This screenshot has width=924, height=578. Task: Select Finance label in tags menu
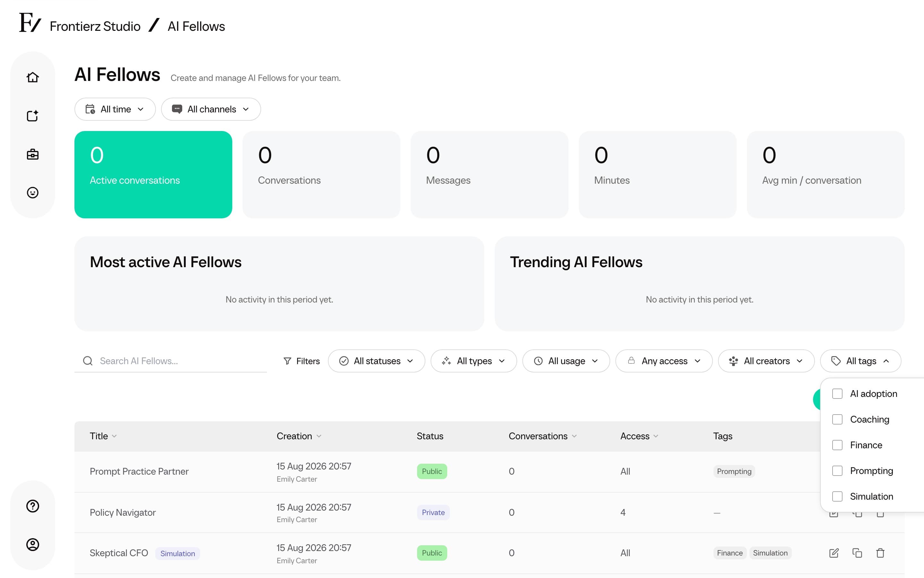click(x=866, y=445)
